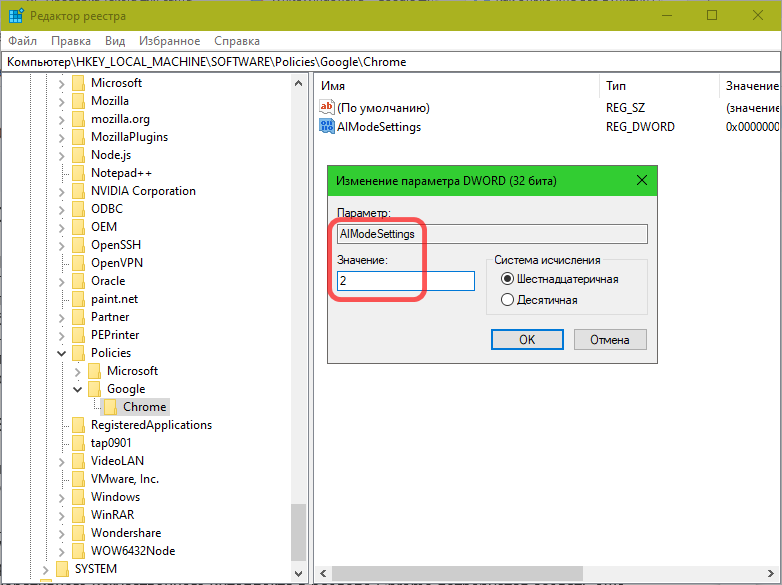
Task: Click the registry path address bar
Action: pyautogui.click(x=390, y=62)
